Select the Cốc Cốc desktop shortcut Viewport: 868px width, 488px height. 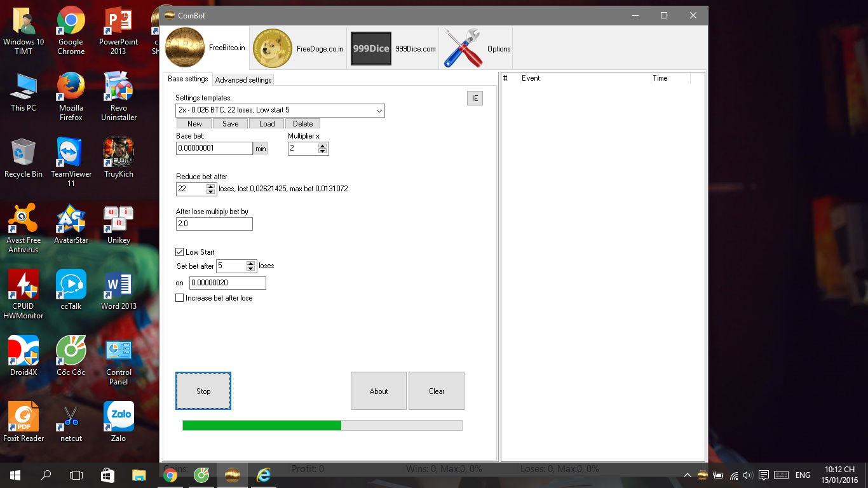71,356
